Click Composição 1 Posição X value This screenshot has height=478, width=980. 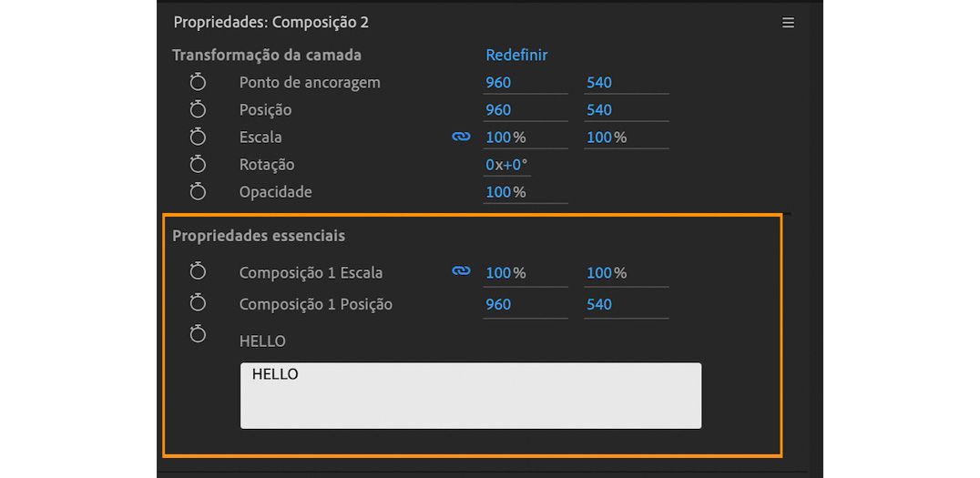498,304
